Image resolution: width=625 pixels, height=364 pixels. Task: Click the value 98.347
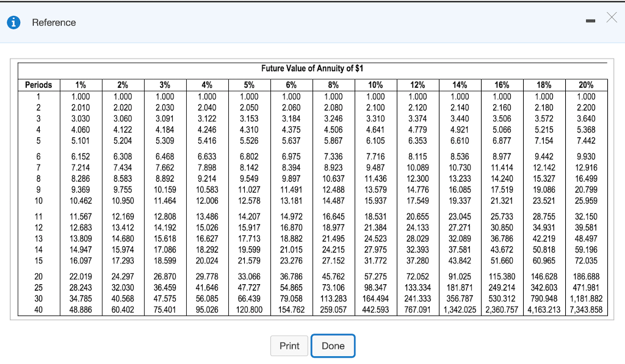pyautogui.click(x=375, y=288)
